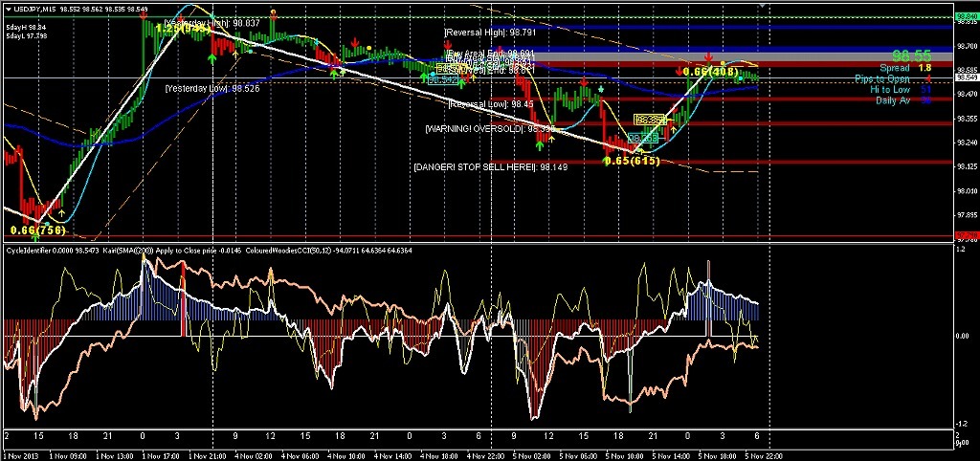Click the large green 98.55 price display
Image resolution: width=980 pixels, height=461 pixels.
click(912, 56)
